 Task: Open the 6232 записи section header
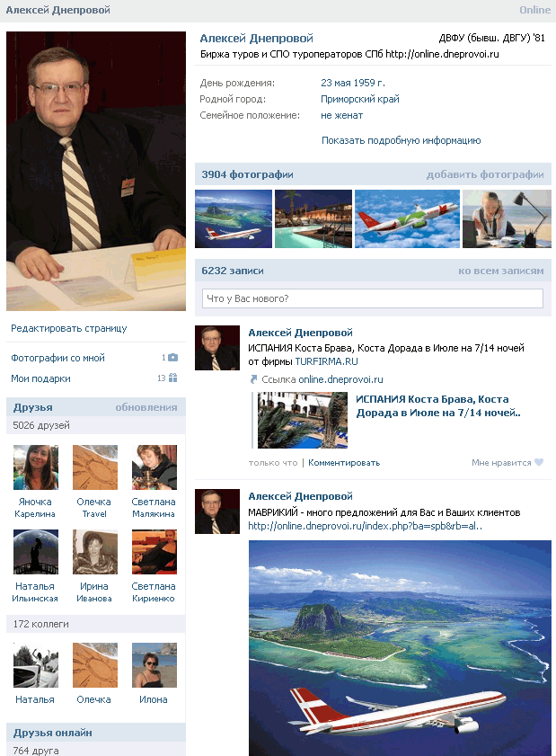pyautogui.click(x=233, y=271)
